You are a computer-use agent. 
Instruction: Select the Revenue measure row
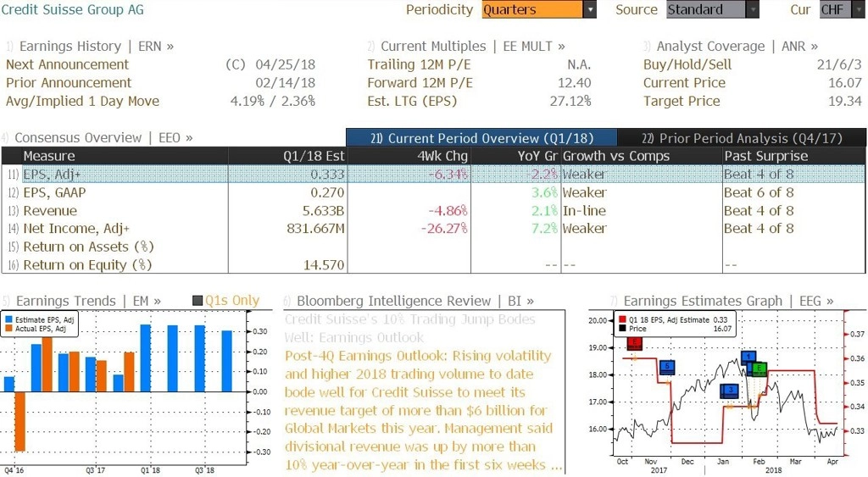(433, 211)
